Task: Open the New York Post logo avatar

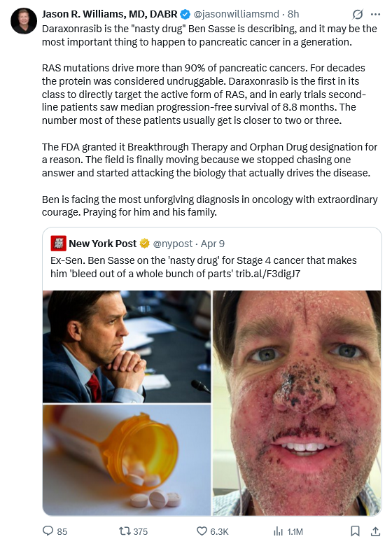Action: pos(59,244)
